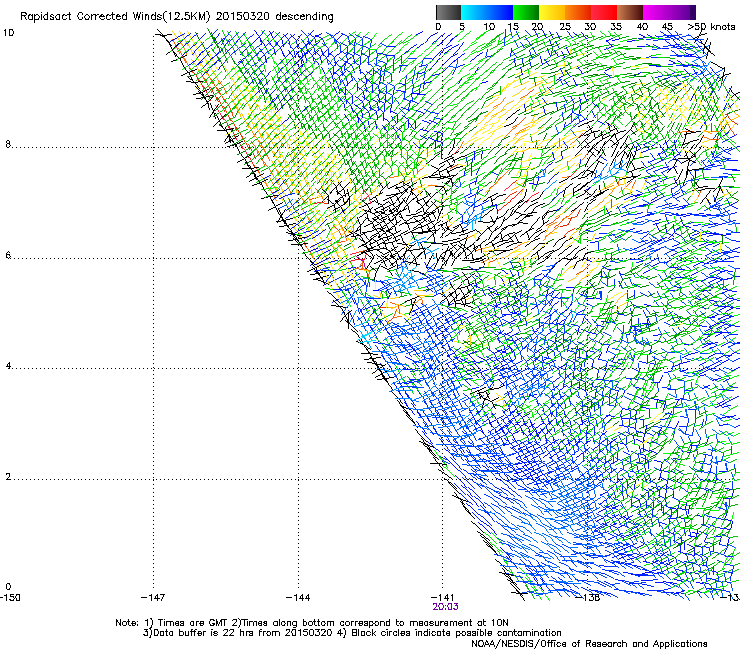Click the '>50 knots' legend label
Image resolution: width=740 pixels, height=650 pixels.
711,27
